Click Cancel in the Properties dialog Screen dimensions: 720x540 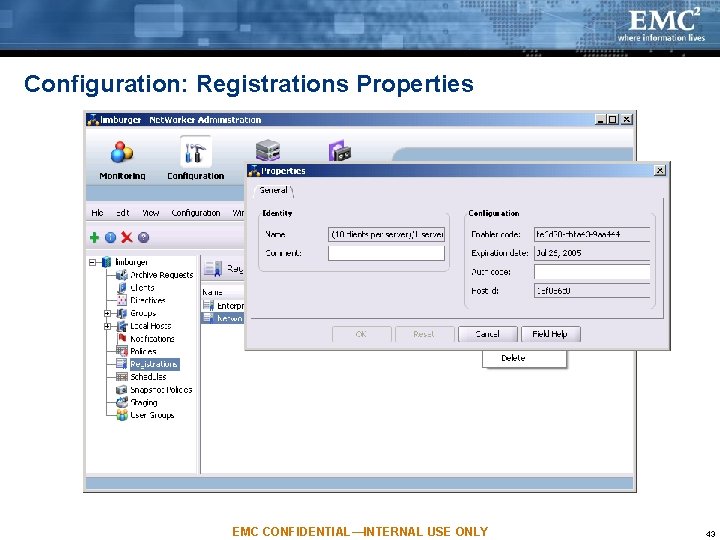pyautogui.click(x=488, y=334)
